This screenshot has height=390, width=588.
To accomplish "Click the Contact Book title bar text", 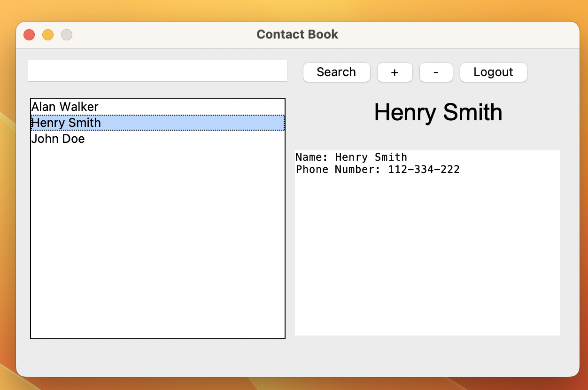I will (297, 34).
